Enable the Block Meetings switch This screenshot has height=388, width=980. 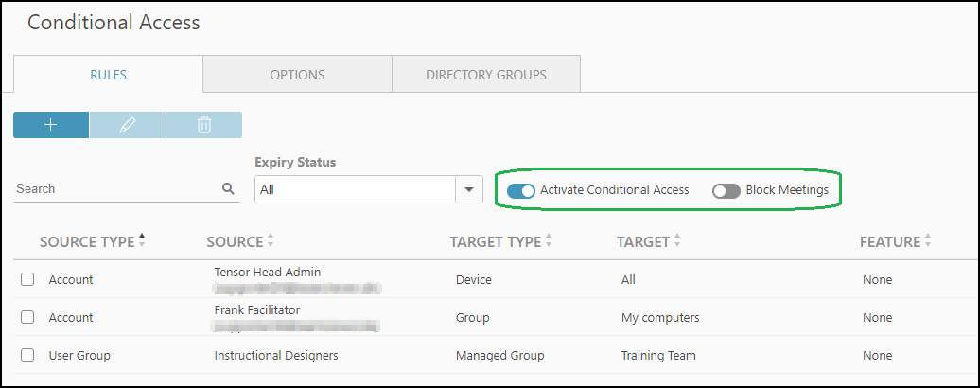726,190
